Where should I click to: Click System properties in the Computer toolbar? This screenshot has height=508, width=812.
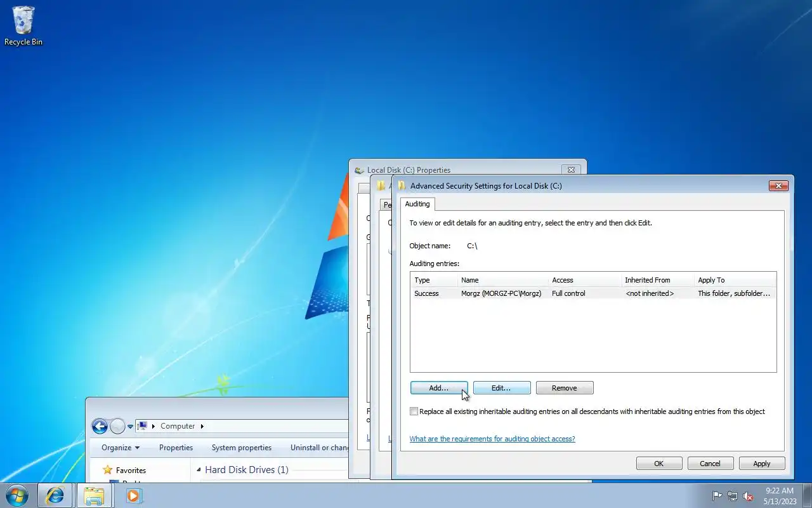242,448
